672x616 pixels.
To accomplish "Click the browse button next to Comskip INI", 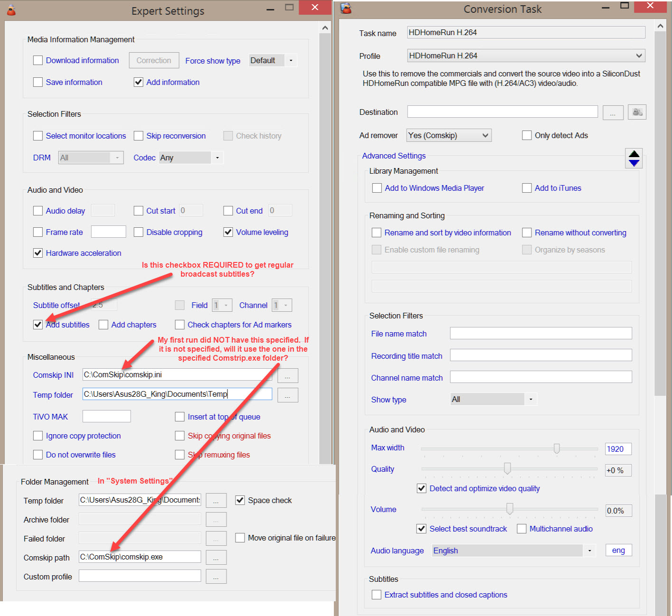I will click(x=287, y=376).
